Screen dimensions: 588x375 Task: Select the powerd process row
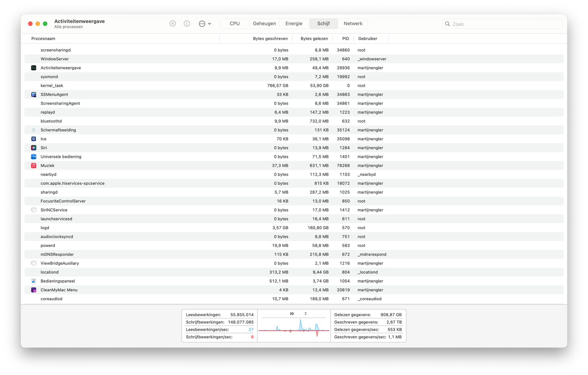tap(294, 245)
